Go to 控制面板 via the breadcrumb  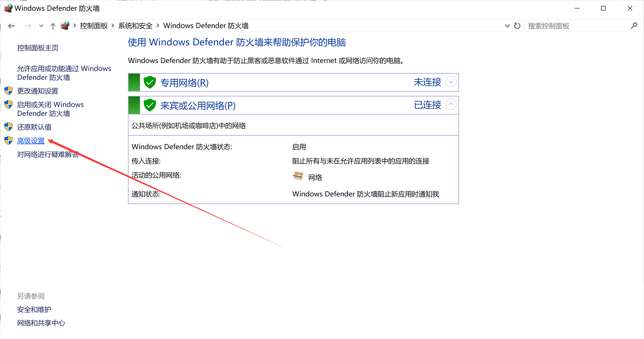click(x=93, y=26)
